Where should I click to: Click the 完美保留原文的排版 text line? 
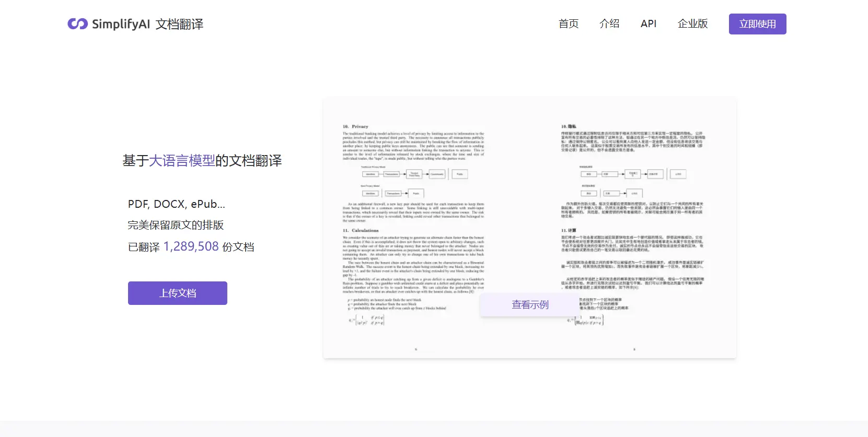(176, 225)
